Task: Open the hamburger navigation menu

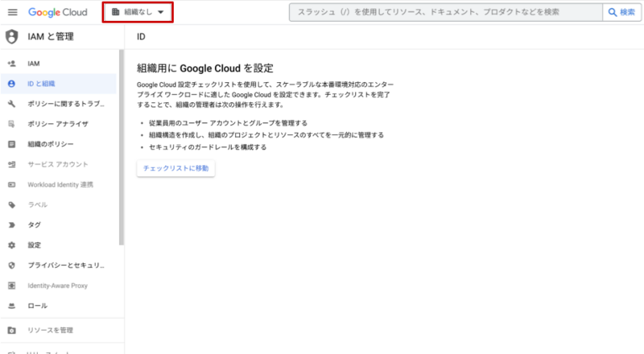Action: click(x=13, y=12)
